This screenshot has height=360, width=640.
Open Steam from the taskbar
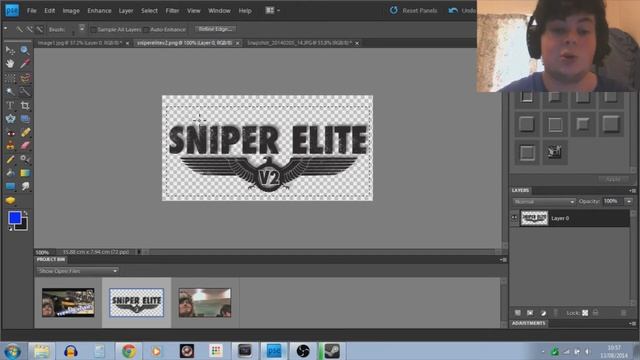[331, 351]
